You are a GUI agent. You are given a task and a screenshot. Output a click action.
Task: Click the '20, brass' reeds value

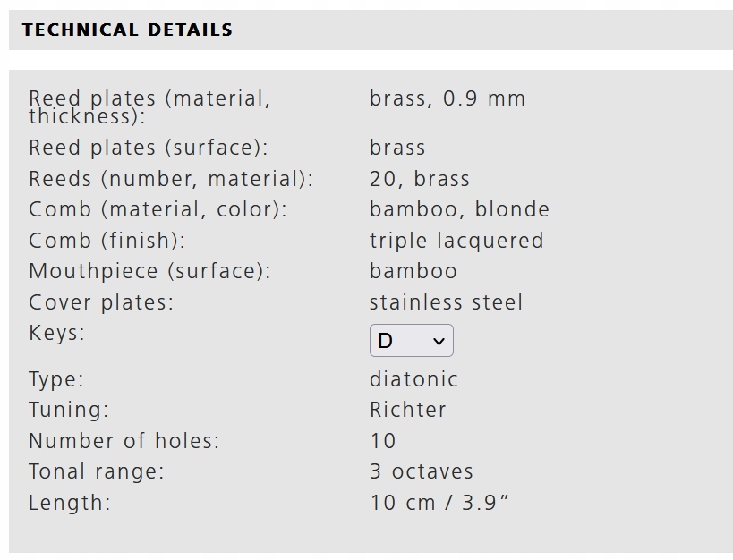(419, 179)
